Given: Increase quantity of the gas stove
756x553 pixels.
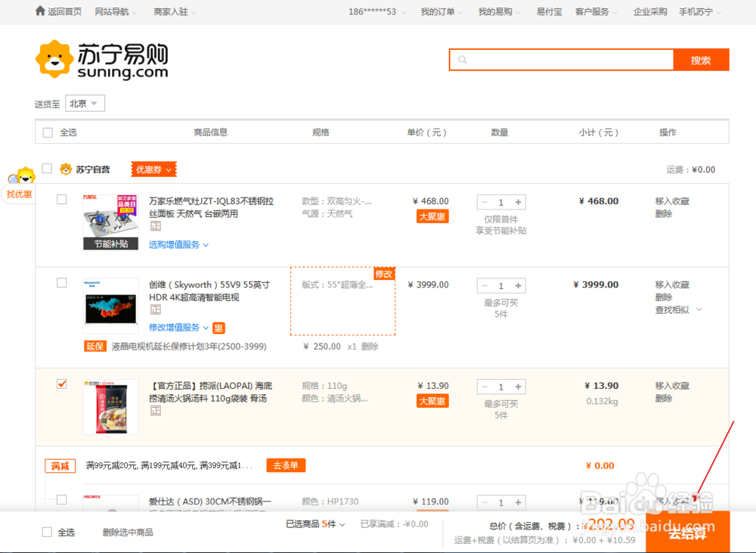Looking at the screenshot, I should coord(519,202).
